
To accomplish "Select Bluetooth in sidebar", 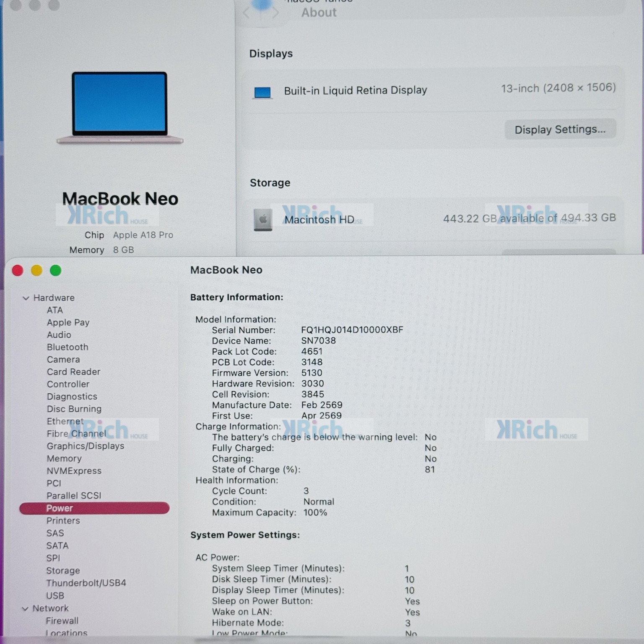I will click(x=68, y=347).
